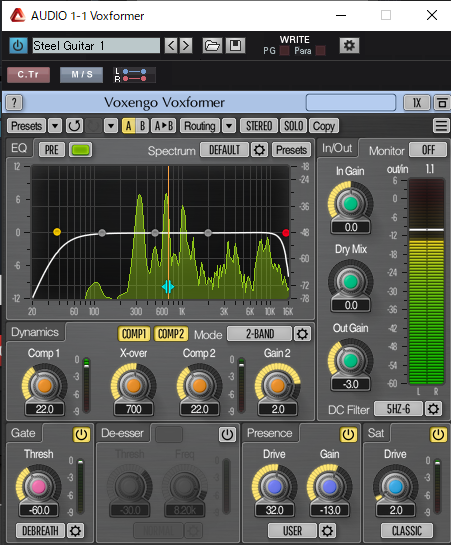Open the Spectrum DEFAULT mode selector
This screenshot has width=451, height=545.
tap(224, 150)
